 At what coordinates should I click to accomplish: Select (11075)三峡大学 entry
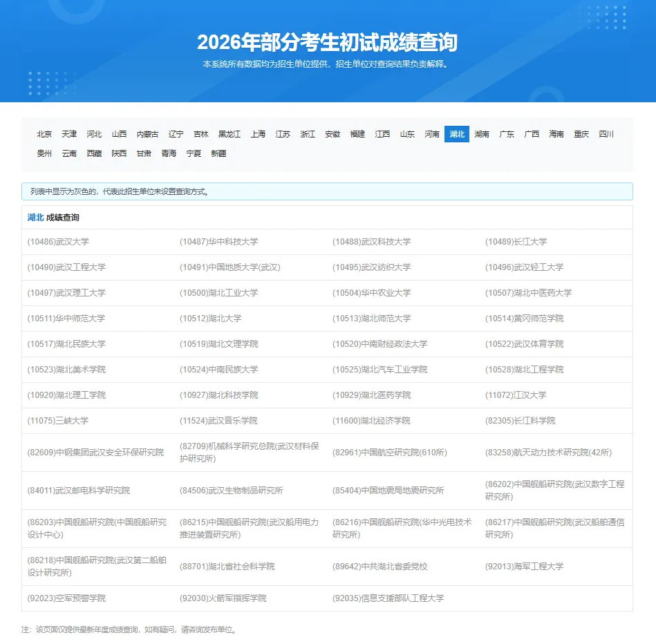point(58,420)
